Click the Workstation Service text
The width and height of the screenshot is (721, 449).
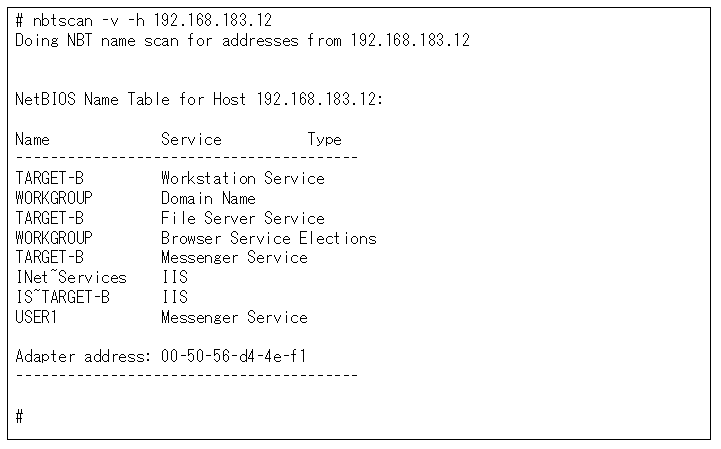coord(243,178)
